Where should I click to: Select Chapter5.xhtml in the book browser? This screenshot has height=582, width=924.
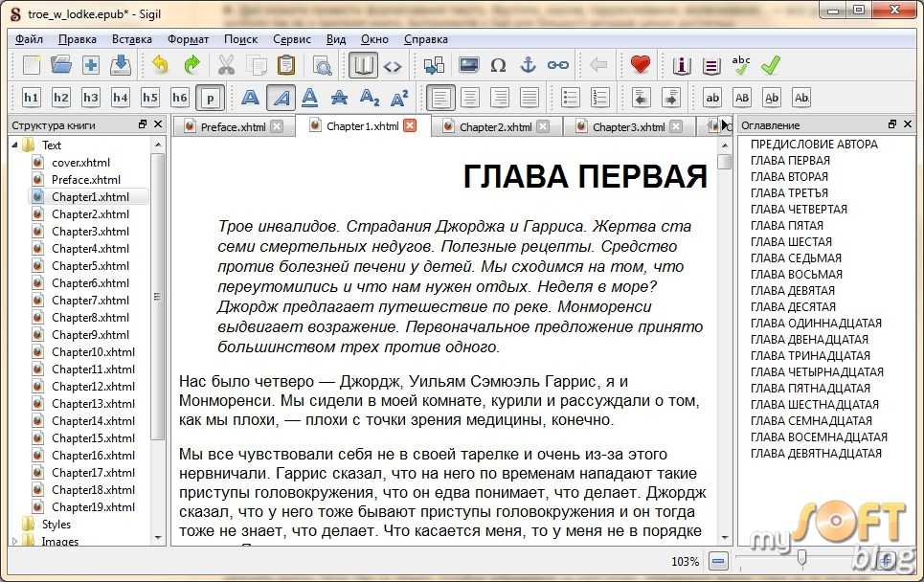pos(90,266)
